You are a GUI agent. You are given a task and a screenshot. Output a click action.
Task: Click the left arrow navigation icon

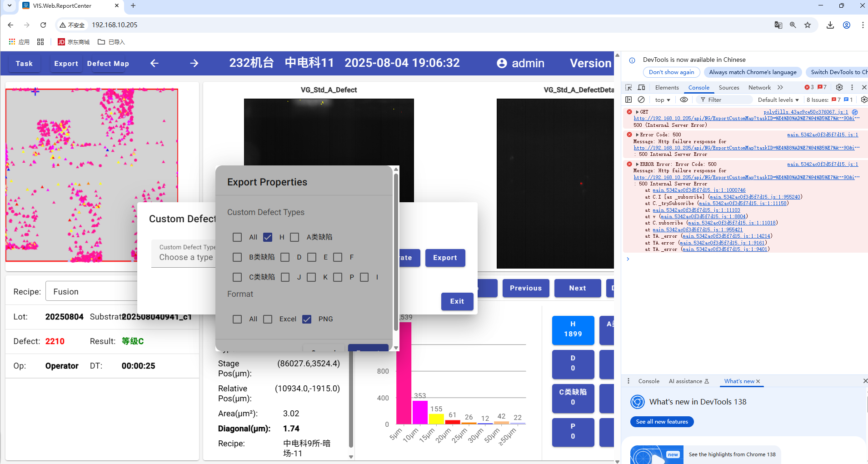(x=155, y=63)
